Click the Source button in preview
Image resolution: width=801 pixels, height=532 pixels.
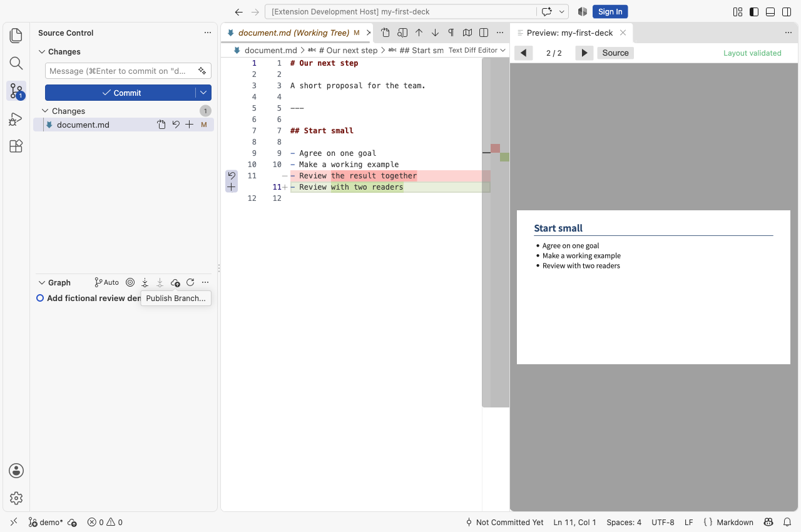[615, 53]
